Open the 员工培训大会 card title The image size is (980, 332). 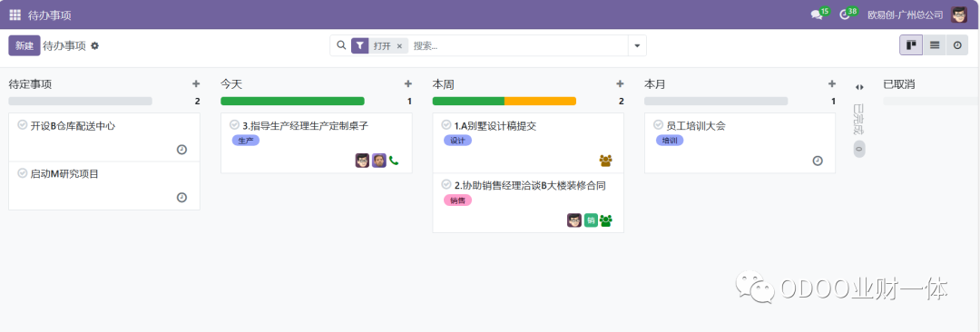pos(696,126)
